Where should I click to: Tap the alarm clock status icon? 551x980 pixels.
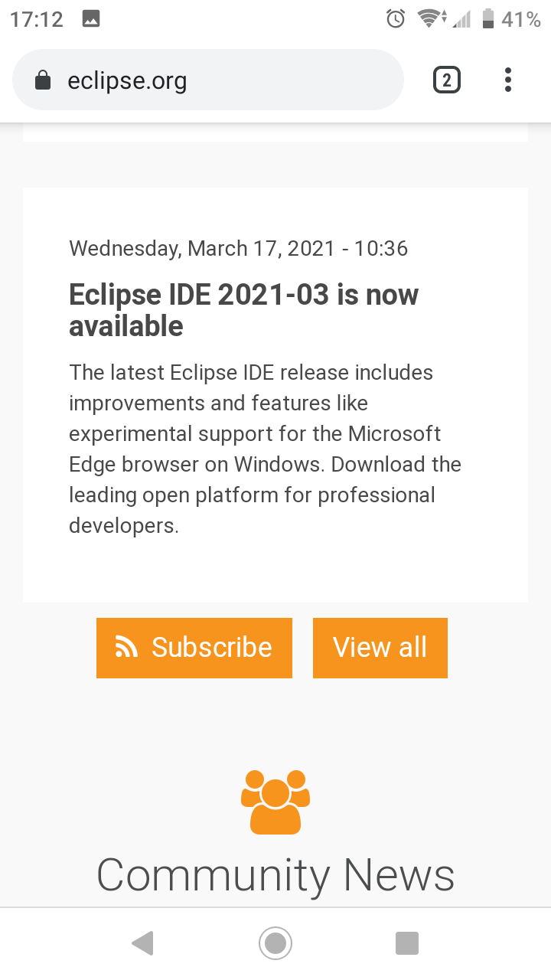point(396,19)
